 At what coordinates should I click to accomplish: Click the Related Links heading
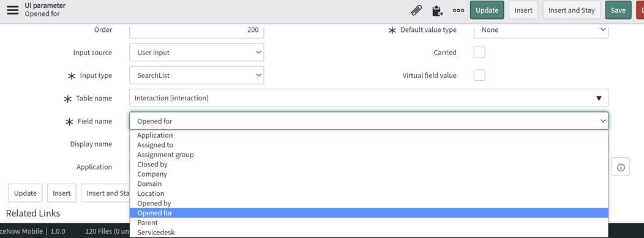click(x=33, y=214)
